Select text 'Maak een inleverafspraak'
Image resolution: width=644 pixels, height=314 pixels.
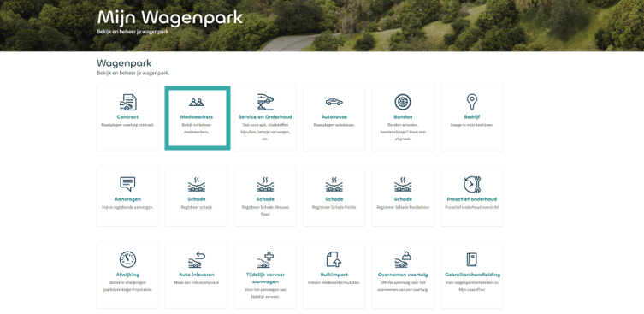tap(197, 282)
